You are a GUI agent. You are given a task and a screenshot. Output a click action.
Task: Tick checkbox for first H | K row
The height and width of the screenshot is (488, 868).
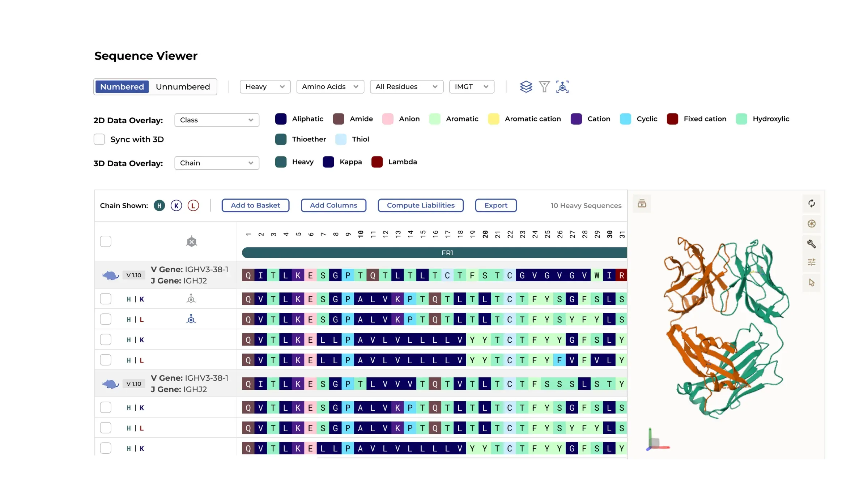coord(106,299)
